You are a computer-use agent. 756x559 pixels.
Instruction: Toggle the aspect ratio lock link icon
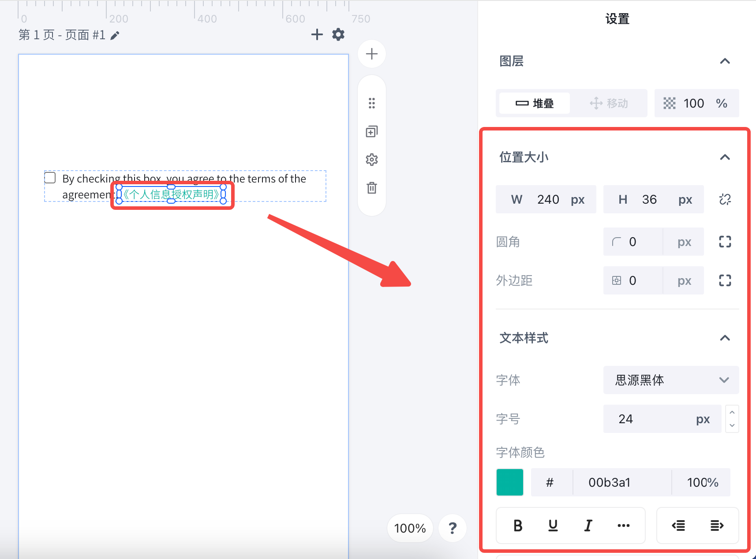[725, 199]
